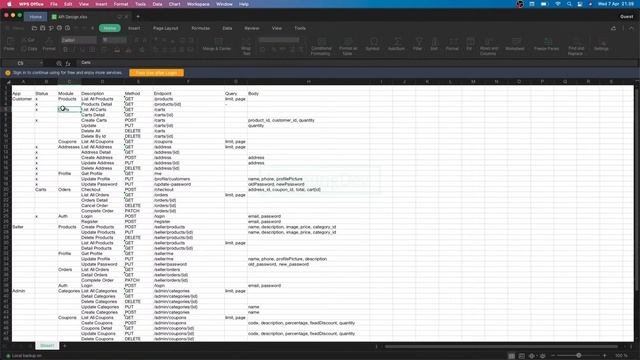Click the Format as Table tool
640x360 pixels.
point(348,46)
